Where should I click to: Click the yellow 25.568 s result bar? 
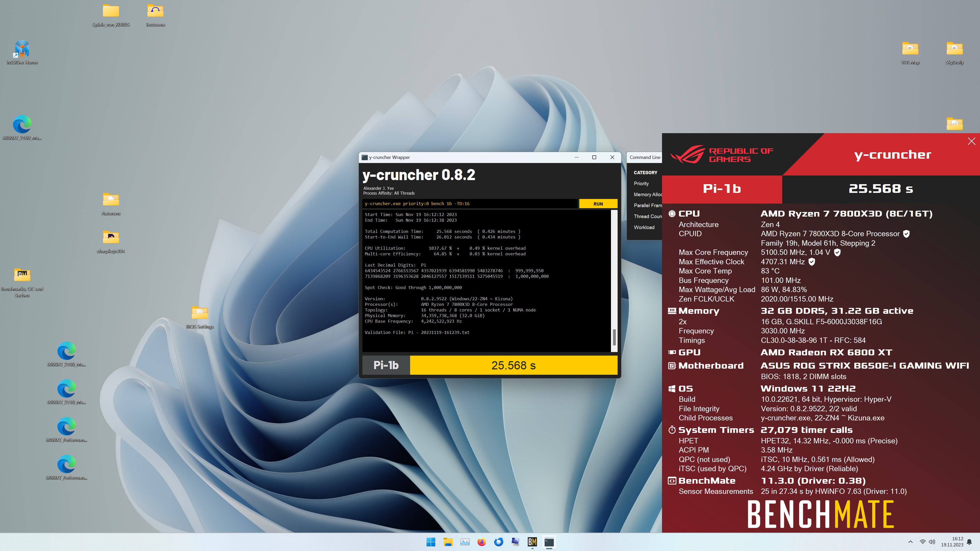tap(513, 365)
